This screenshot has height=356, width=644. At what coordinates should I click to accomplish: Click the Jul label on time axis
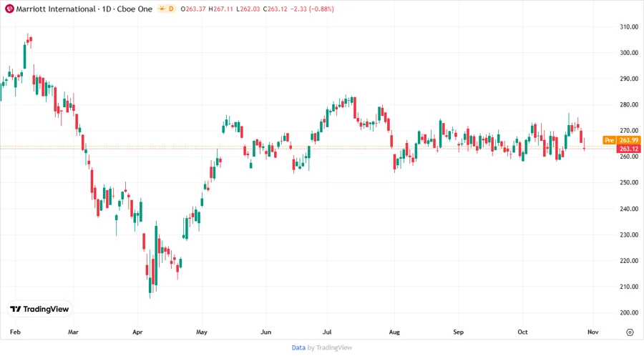pyautogui.click(x=327, y=332)
